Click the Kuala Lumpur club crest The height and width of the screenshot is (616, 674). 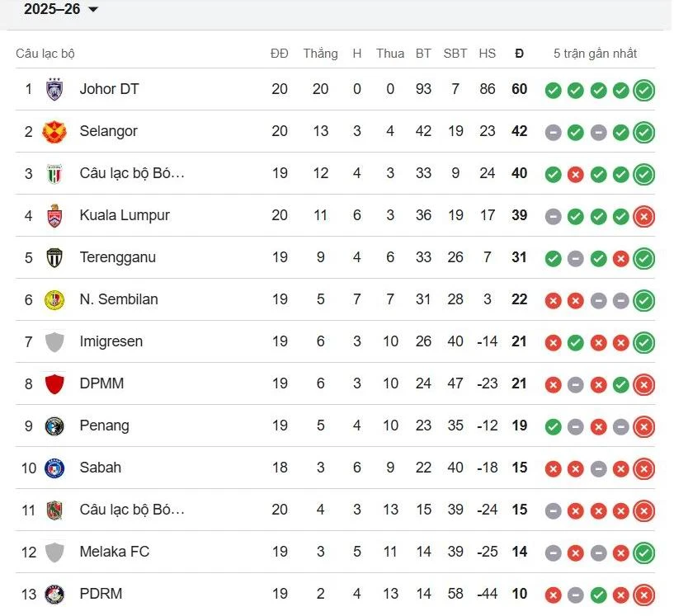(x=54, y=215)
